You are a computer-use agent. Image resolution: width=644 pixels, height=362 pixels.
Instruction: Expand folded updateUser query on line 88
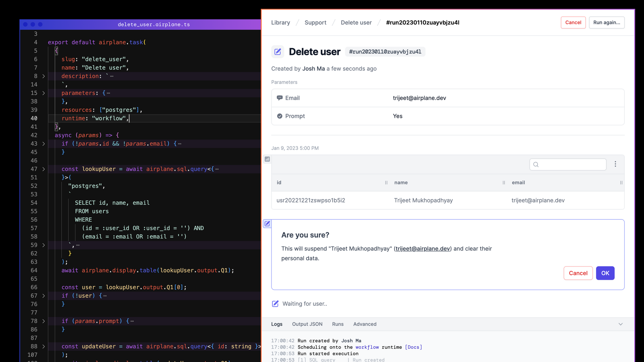pyautogui.click(x=43, y=347)
